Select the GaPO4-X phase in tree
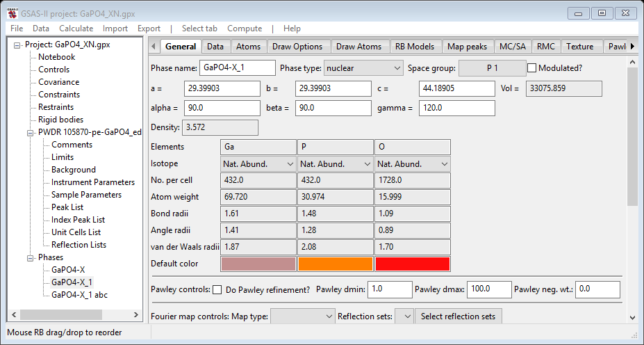 68,270
